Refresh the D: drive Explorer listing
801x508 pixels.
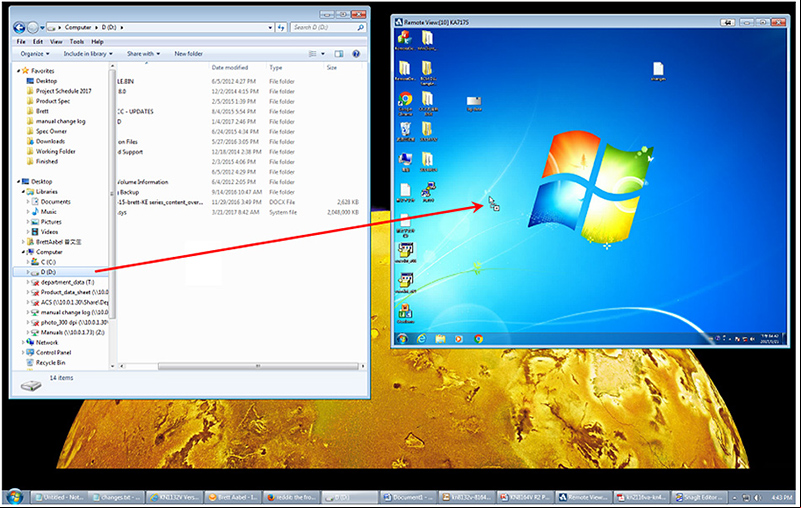point(281,28)
